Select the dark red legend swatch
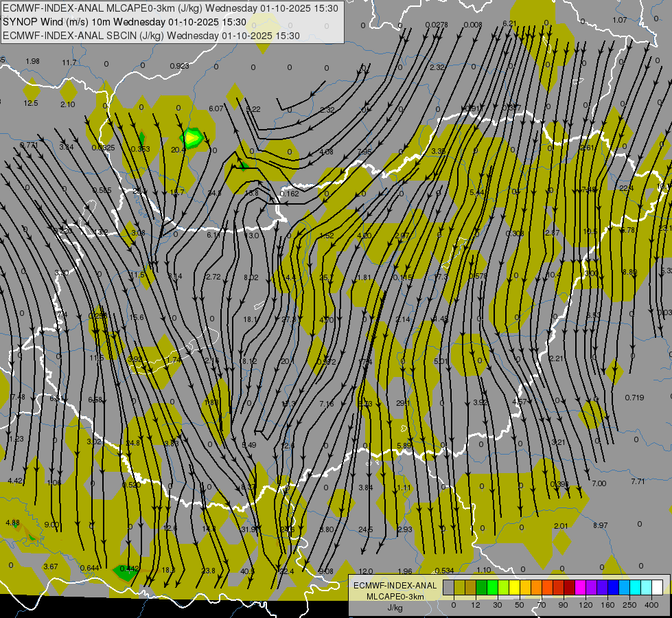The width and height of the screenshot is (672, 618). point(569,587)
